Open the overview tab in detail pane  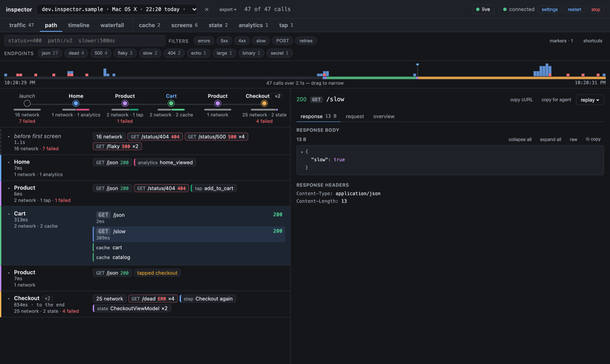click(x=384, y=116)
